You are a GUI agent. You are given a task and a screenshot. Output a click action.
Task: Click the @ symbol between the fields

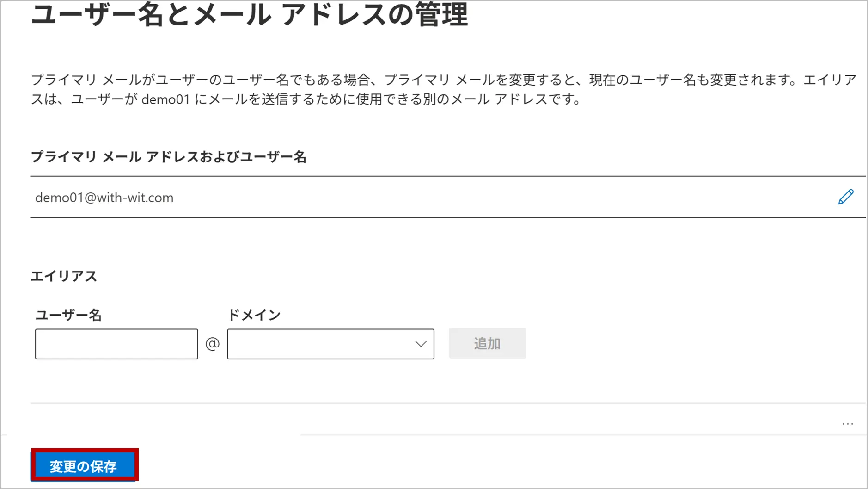[x=213, y=344]
